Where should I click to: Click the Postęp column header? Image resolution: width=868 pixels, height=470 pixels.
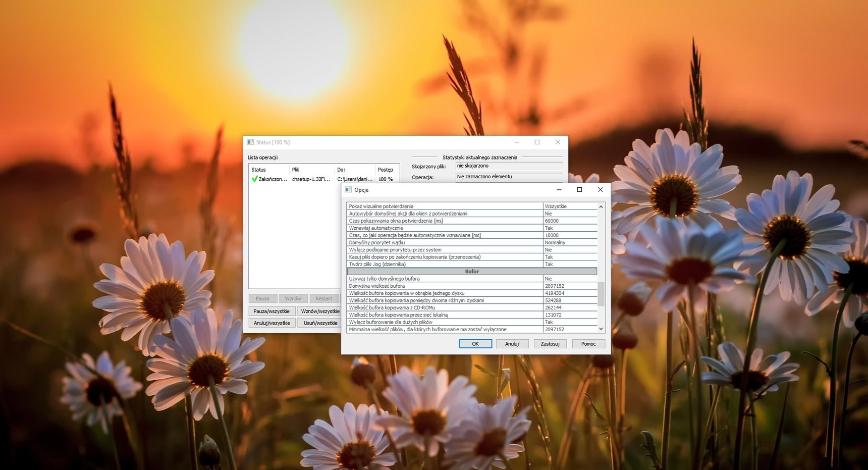point(387,170)
